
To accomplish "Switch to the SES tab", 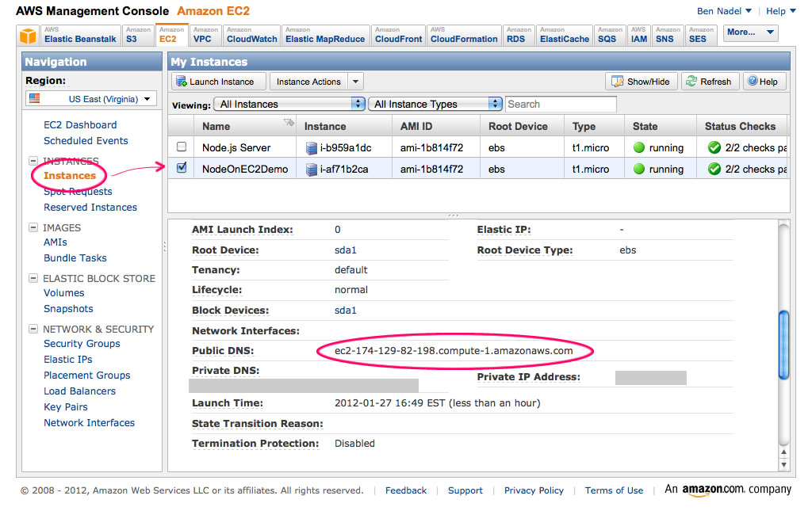I will [x=701, y=35].
